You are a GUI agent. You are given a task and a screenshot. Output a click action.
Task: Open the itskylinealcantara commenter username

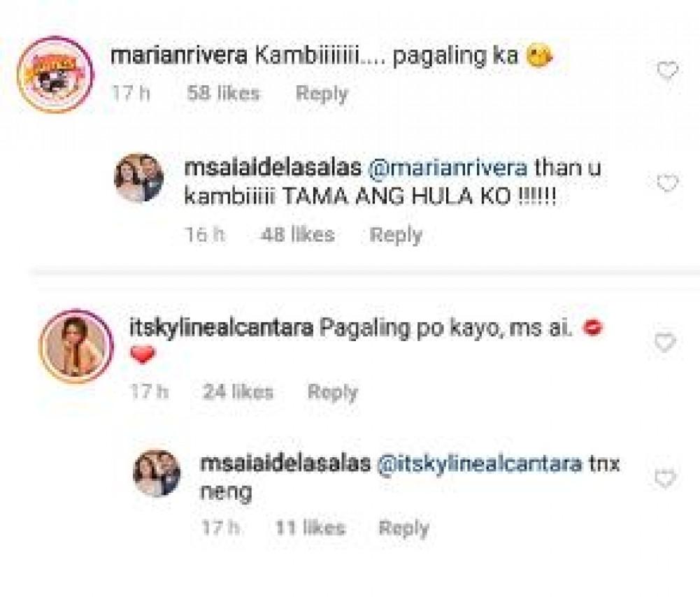click(x=222, y=328)
